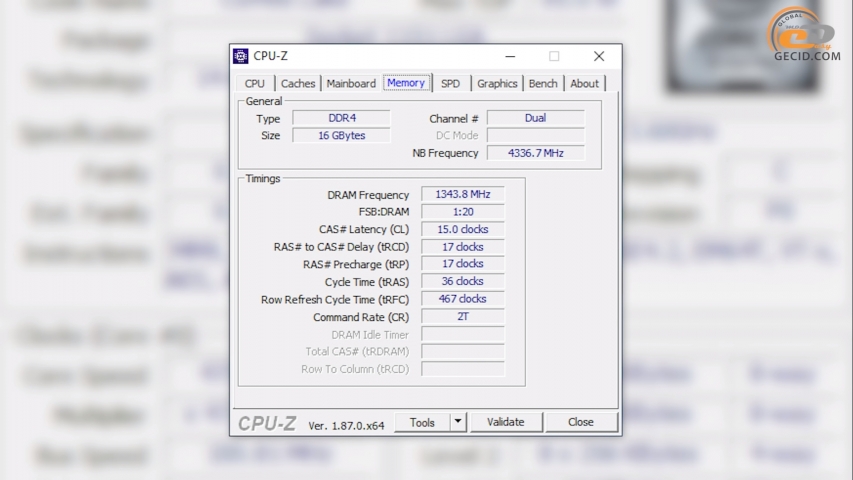
Task: Click the tRP field showing 17 clocks
Action: pyautogui.click(x=463, y=264)
